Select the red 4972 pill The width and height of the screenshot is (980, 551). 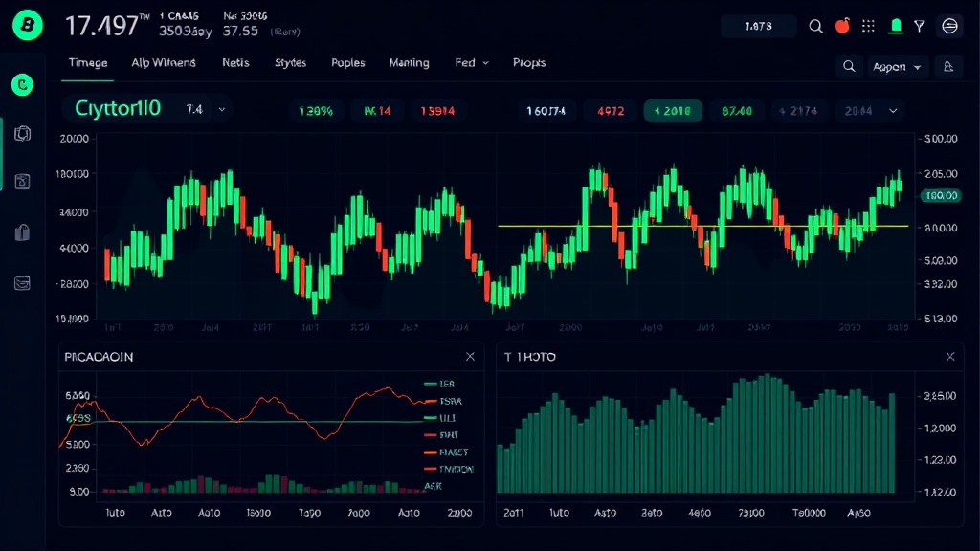pos(610,111)
